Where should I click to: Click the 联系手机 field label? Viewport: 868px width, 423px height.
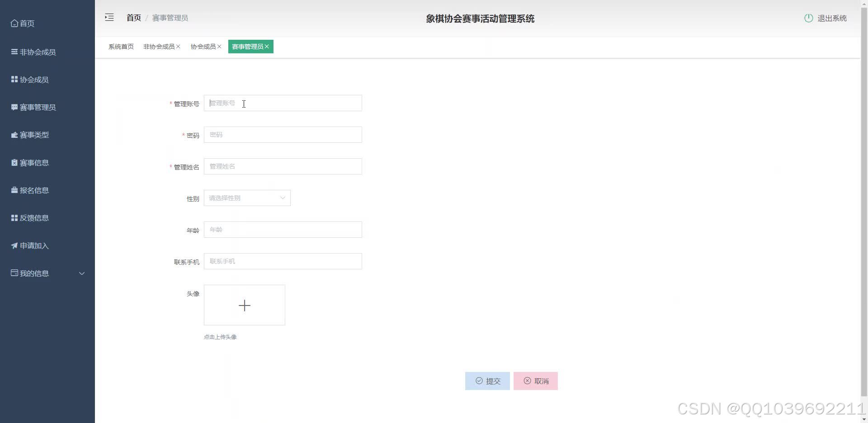point(187,262)
